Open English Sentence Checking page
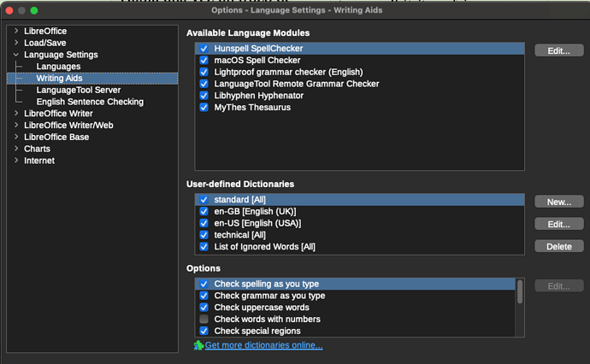The height and width of the screenshot is (364, 590). (x=90, y=102)
